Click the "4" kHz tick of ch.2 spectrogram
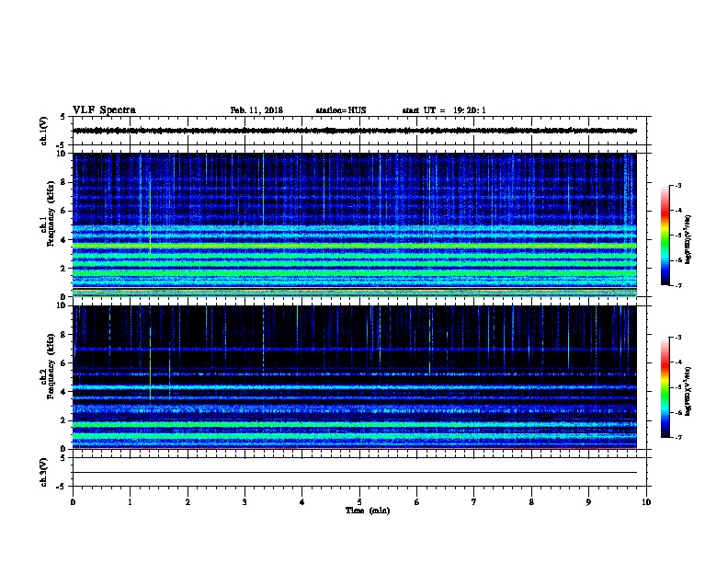Image resolution: width=728 pixels, height=563 pixels. pyautogui.click(x=63, y=392)
